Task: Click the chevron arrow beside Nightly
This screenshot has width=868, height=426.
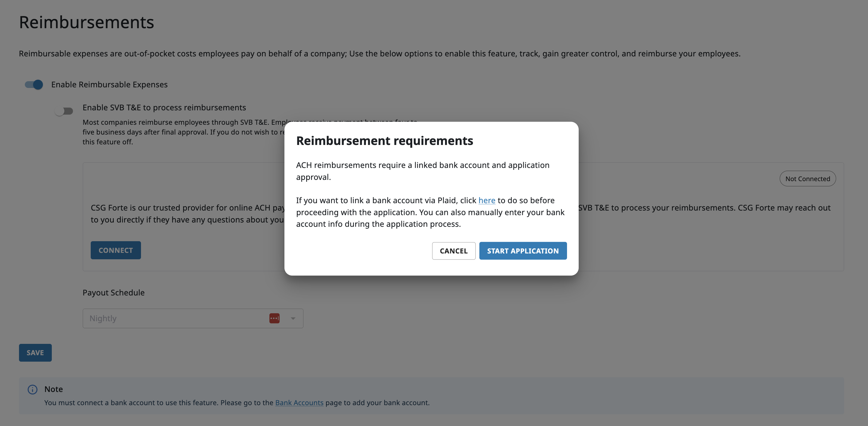Action: (292, 318)
